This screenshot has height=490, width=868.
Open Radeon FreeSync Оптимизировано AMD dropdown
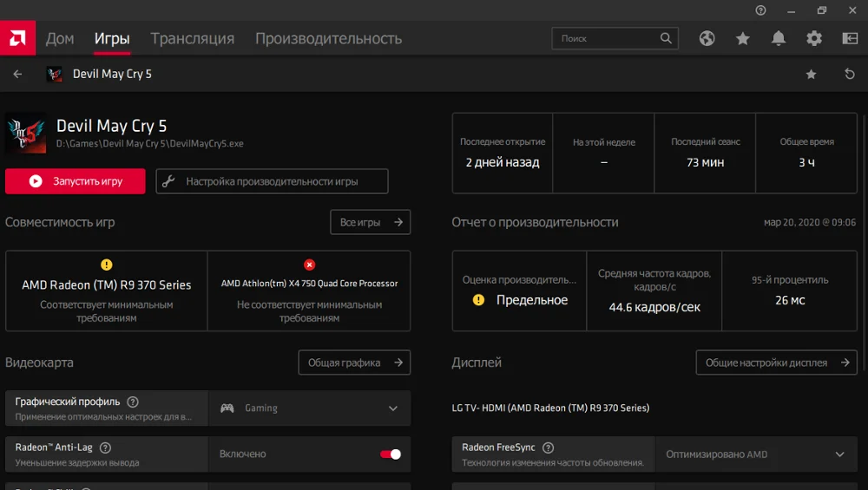(756, 454)
